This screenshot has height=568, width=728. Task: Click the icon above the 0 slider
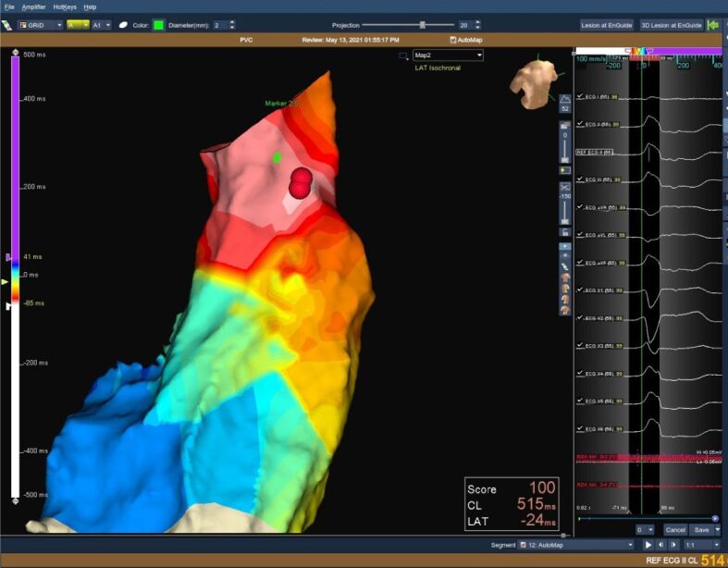point(564,126)
